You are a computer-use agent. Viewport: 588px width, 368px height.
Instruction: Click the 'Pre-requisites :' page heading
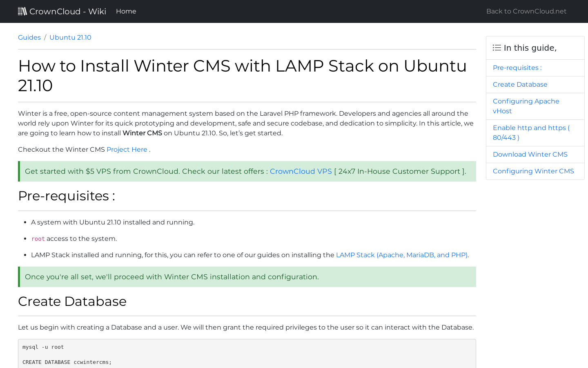67,196
